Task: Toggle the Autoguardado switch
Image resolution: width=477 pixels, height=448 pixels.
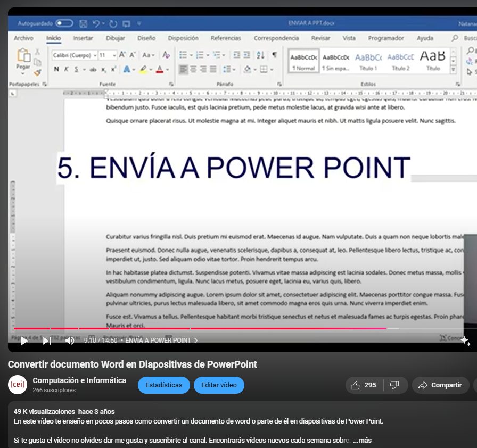Action: coord(64,23)
